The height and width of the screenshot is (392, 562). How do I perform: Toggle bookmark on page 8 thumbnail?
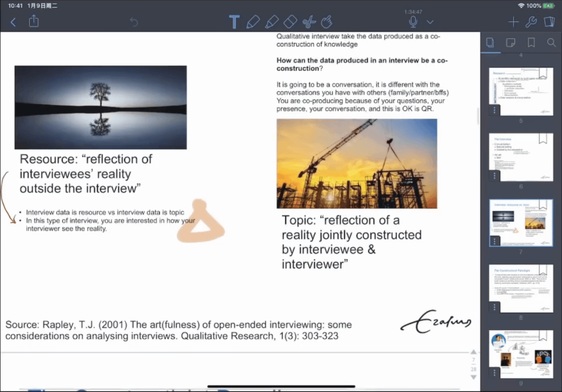point(543,270)
